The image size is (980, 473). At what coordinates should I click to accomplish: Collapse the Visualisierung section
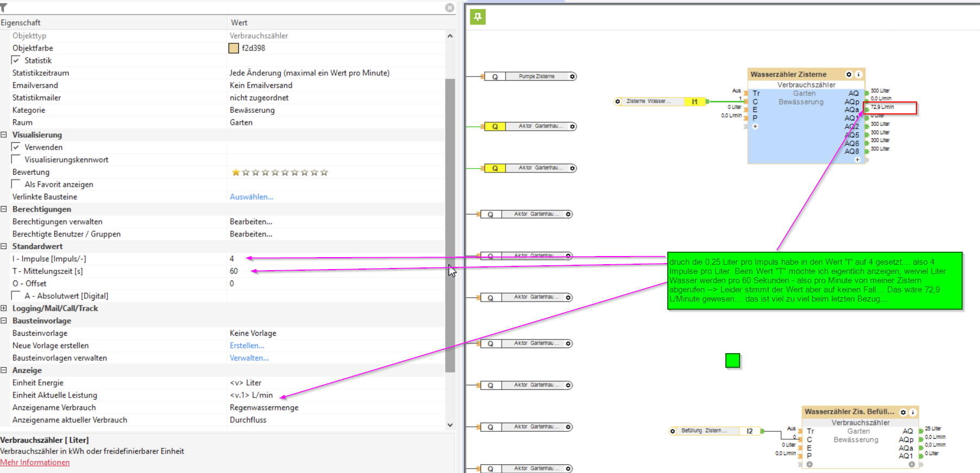point(4,135)
